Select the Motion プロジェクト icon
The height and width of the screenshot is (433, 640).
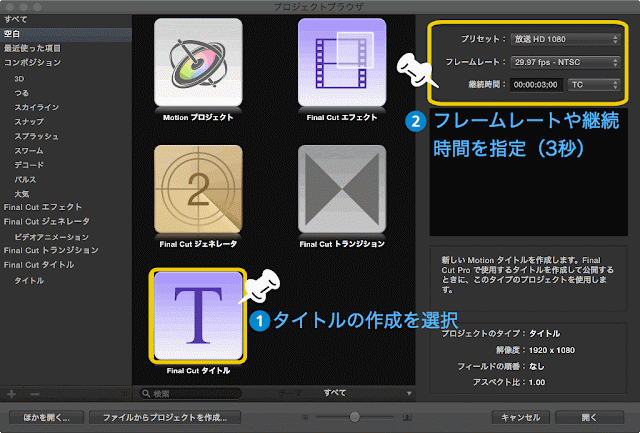coord(198,62)
